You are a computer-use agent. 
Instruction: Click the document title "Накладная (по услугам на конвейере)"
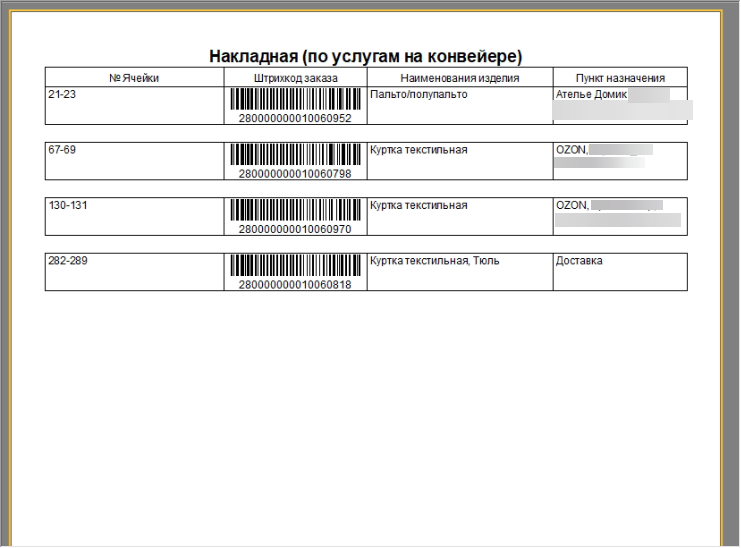click(x=366, y=56)
